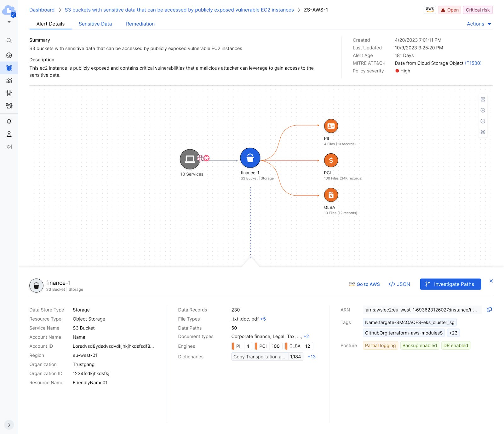Show the +13 more dictionaries
The image size is (504, 434).
(x=312, y=357)
